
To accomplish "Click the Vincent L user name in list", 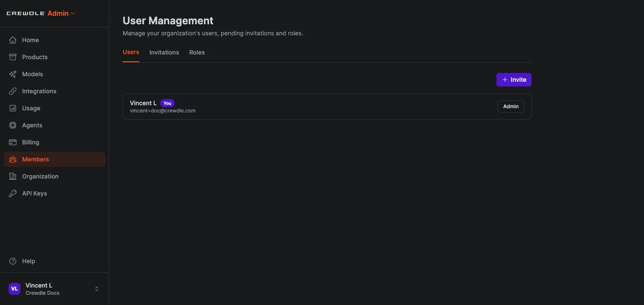I will click(143, 103).
